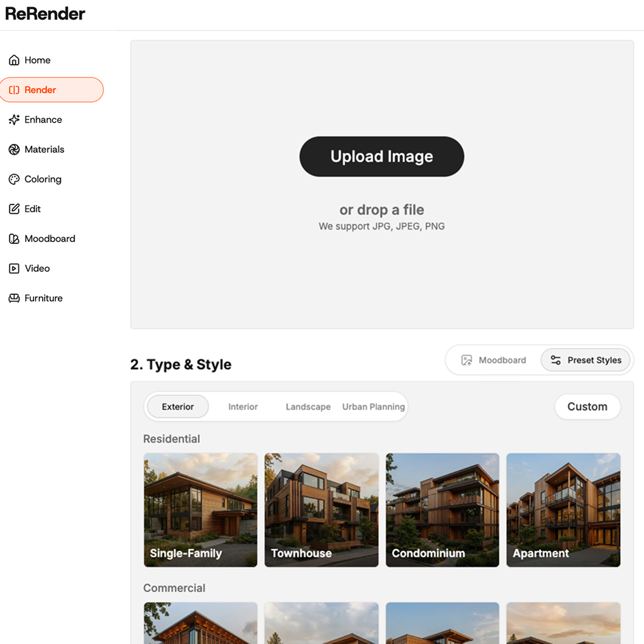Open the Home page label
644x644 pixels.
click(37, 60)
